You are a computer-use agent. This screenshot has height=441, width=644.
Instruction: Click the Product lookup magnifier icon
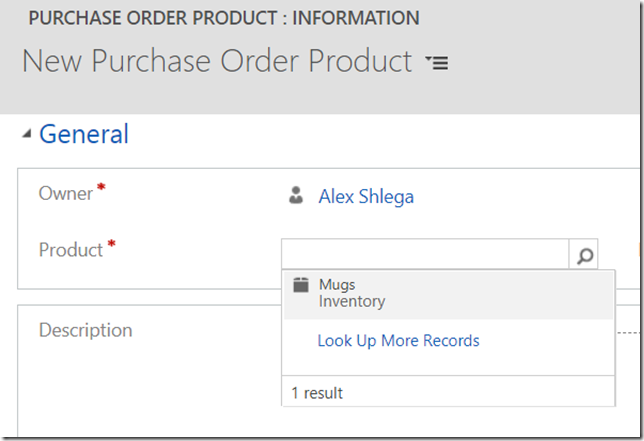(584, 255)
